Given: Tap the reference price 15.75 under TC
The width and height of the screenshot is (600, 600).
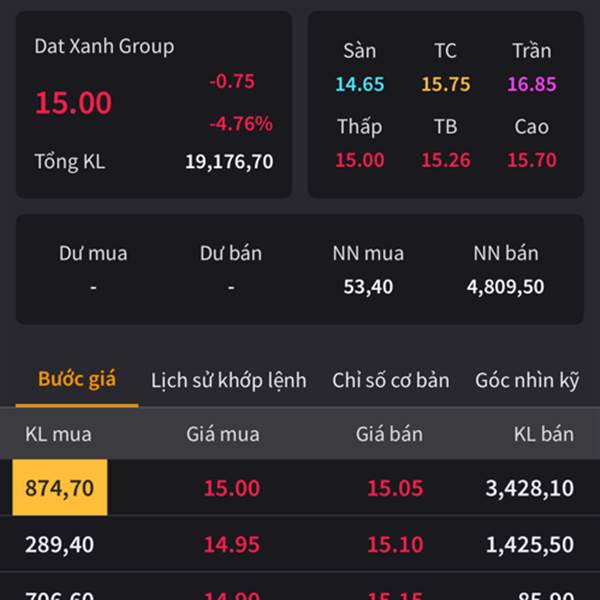Looking at the screenshot, I should coord(445,84).
